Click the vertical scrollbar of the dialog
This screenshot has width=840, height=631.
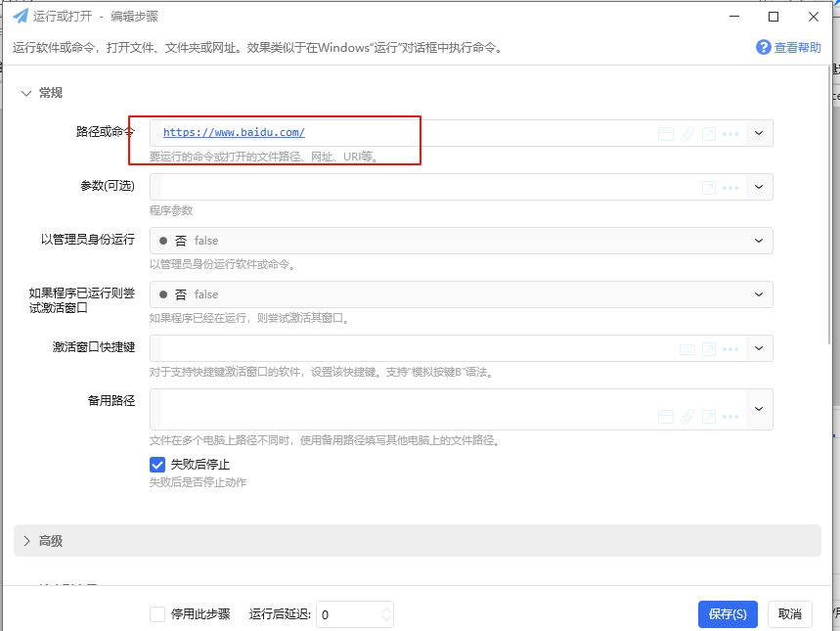coord(829,205)
